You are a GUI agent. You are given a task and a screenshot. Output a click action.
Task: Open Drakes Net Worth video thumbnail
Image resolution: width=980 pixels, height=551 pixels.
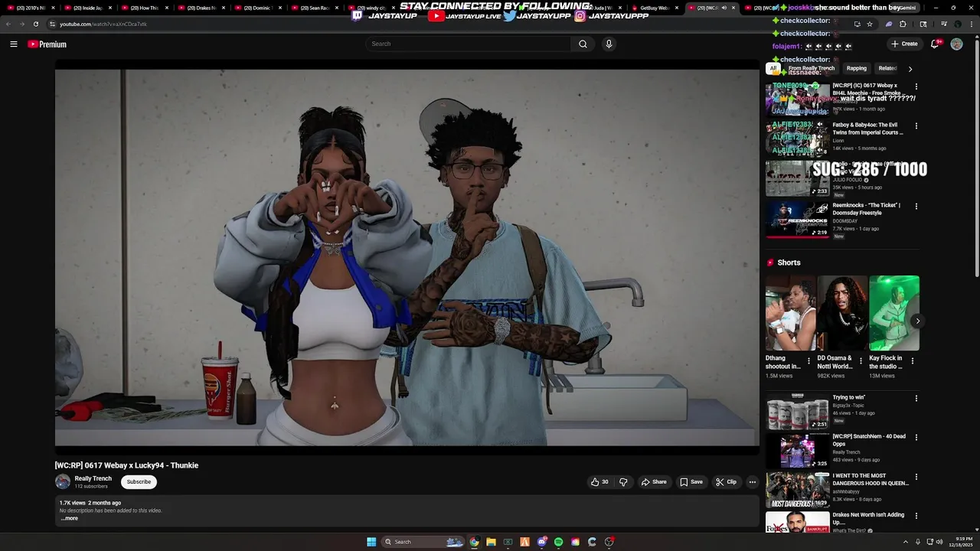[x=797, y=523]
